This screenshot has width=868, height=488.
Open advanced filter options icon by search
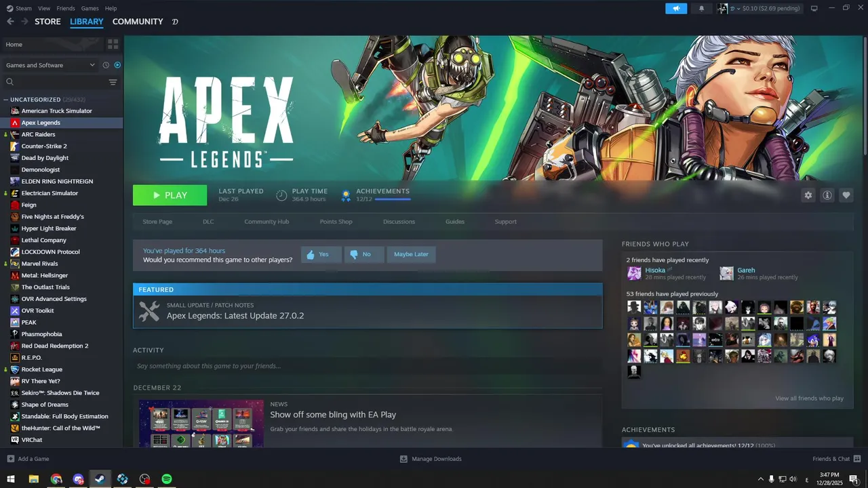coord(113,82)
